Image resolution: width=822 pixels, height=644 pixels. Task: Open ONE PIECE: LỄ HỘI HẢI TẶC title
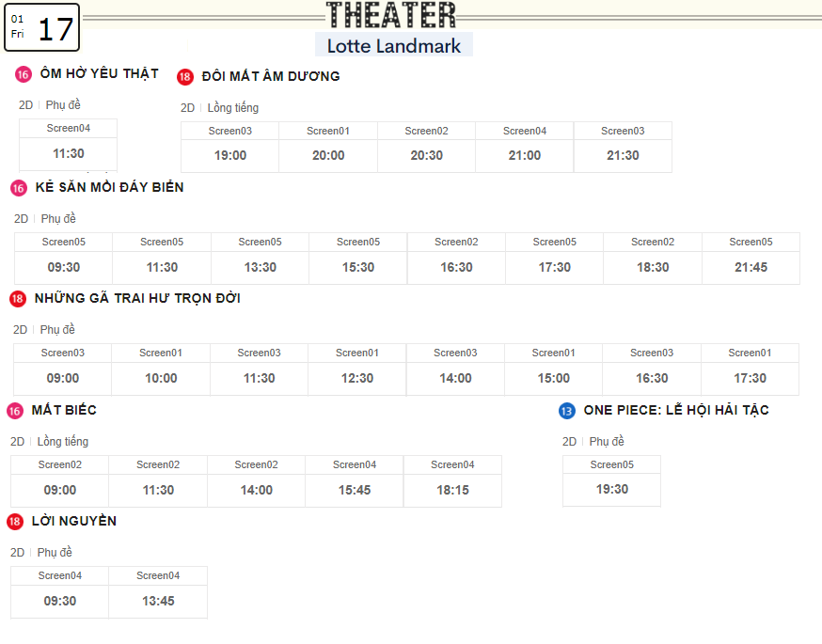click(676, 410)
